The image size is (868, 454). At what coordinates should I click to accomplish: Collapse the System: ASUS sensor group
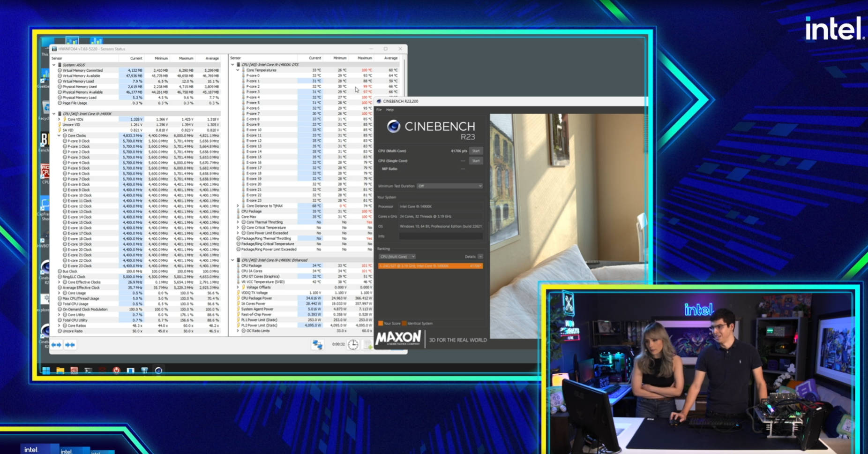click(x=54, y=65)
